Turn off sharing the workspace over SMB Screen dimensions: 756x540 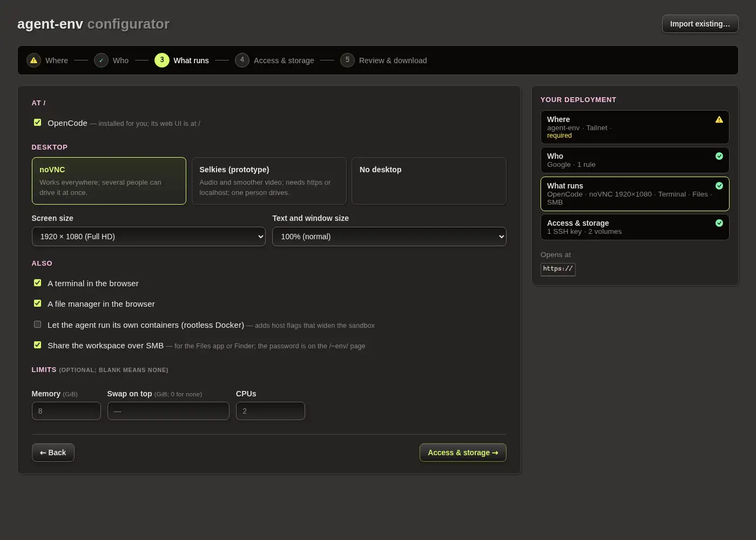38,345
